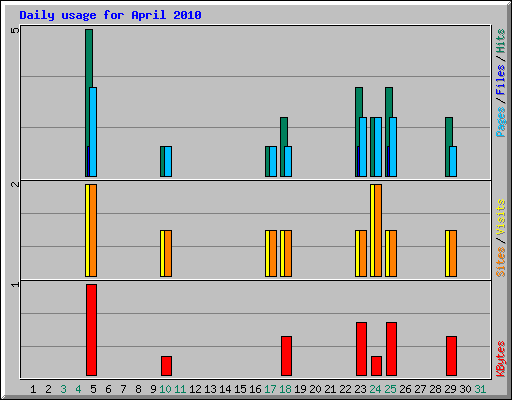
Task: Select the red 'KBytes' legend label
Action: pyautogui.click(x=500, y=359)
